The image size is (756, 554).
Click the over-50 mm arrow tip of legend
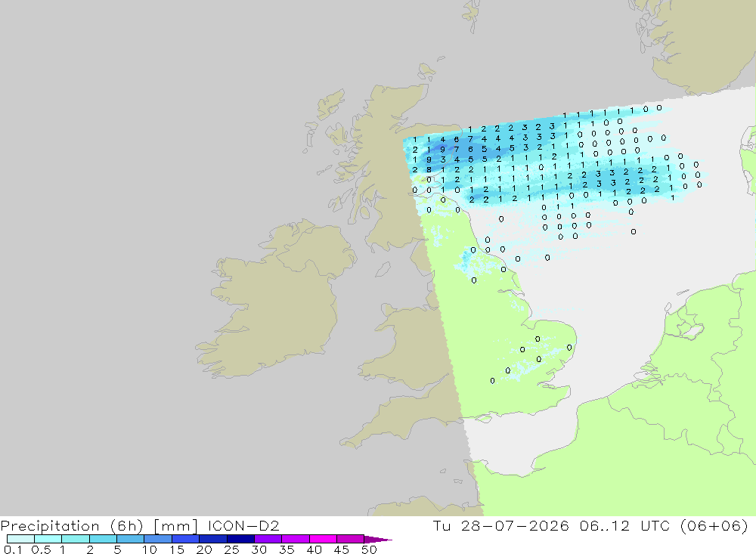coord(378,540)
